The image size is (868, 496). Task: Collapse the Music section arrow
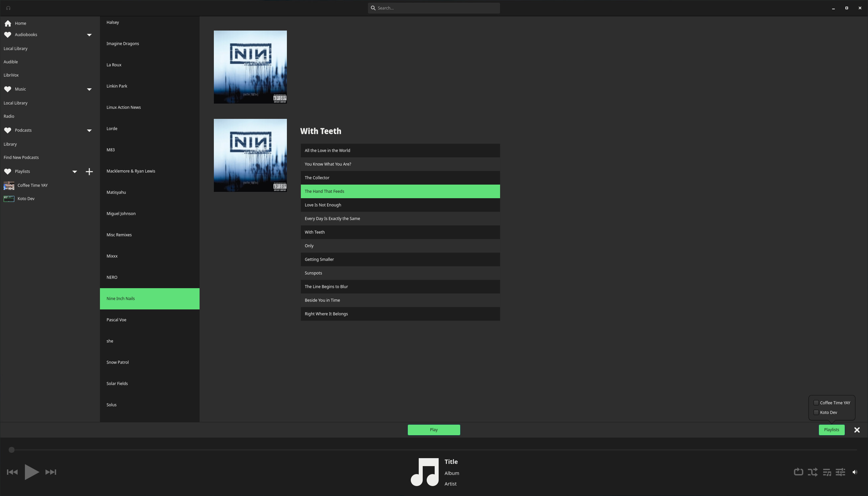[89, 89]
